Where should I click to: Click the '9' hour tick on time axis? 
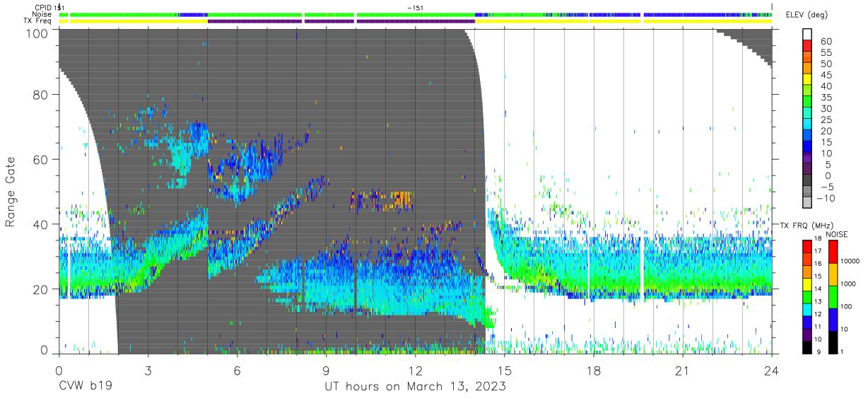[x=326, y=370]
